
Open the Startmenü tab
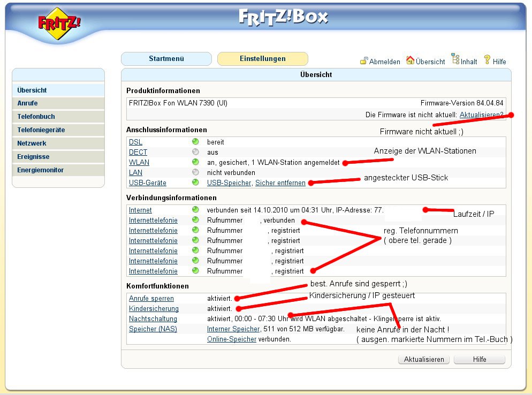(x=166, y=59)
